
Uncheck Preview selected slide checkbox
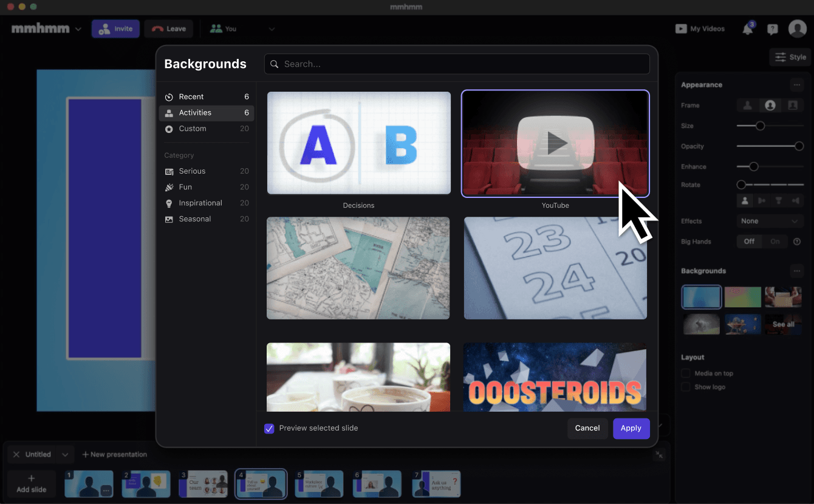[269, 429]
